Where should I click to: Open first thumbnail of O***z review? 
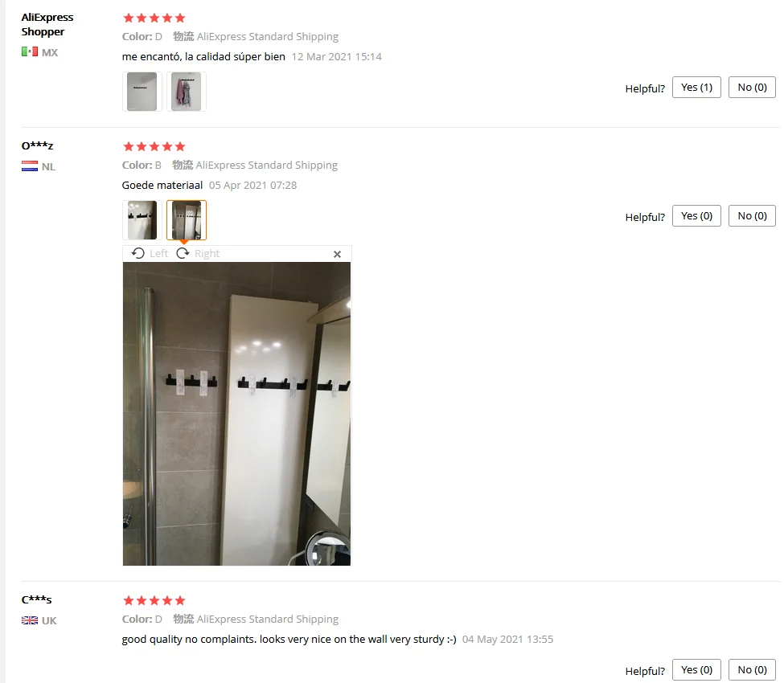142,220
